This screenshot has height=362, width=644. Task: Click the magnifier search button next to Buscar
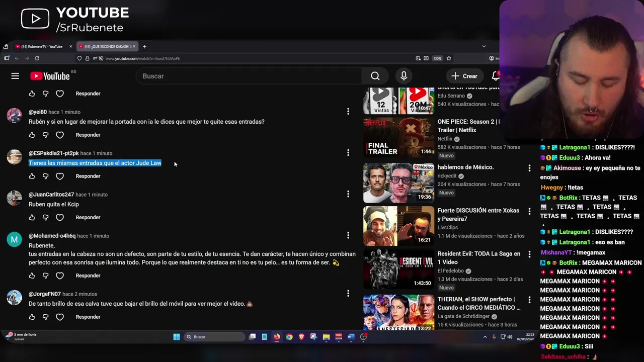[x=375, y=76]
